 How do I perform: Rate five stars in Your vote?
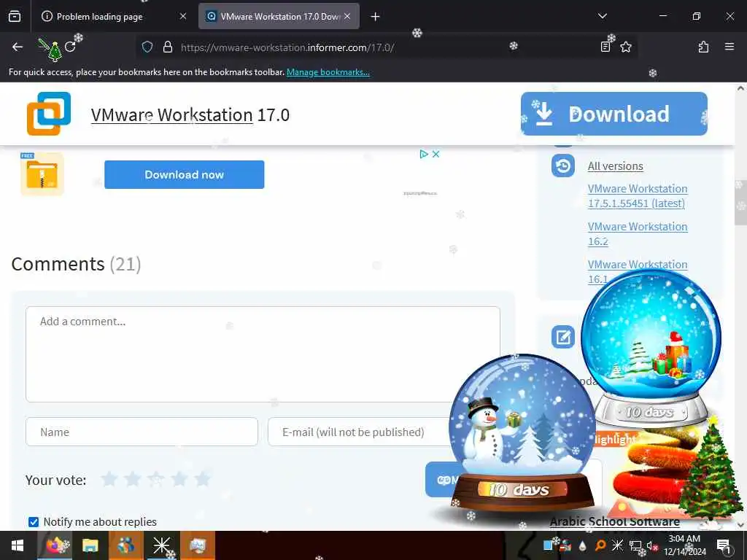203,479
